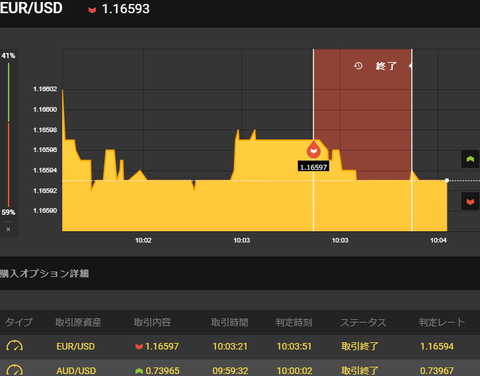Click the red portion of sentiment bar
Image resolution: width=480 pixels, height=376 pixels.
point(8,165)
